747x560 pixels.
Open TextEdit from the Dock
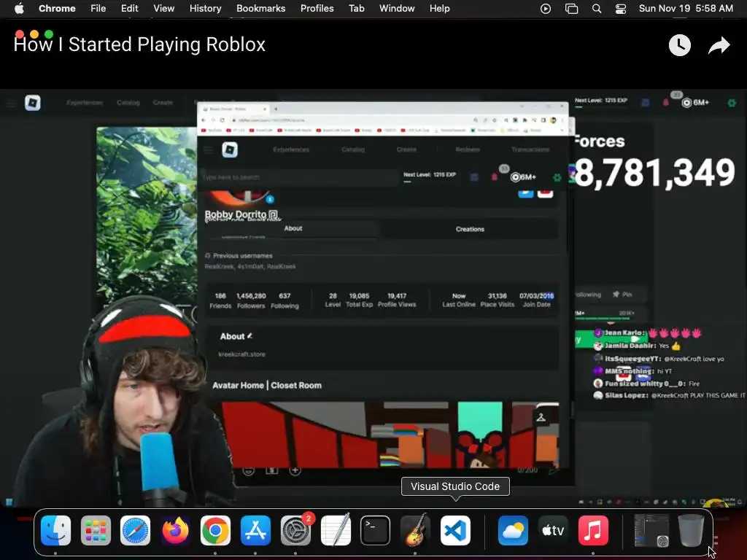pyautogui.click(x=336, y=530)
